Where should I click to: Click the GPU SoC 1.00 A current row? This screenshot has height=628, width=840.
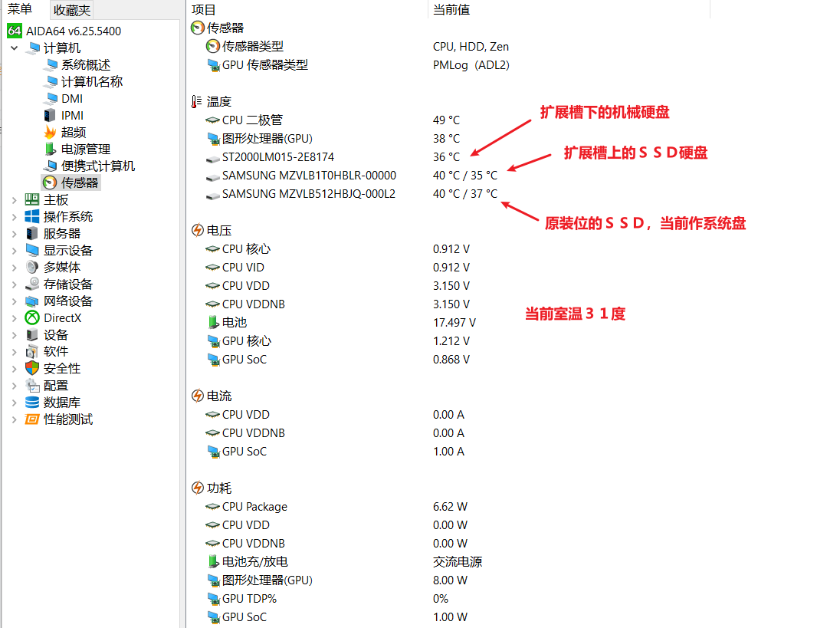(x=335, y=452)
